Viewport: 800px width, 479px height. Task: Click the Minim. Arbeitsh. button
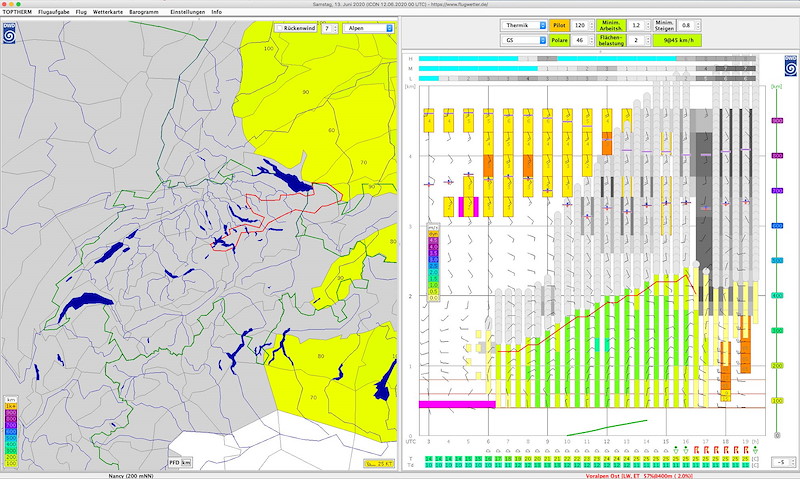(612, 25)
